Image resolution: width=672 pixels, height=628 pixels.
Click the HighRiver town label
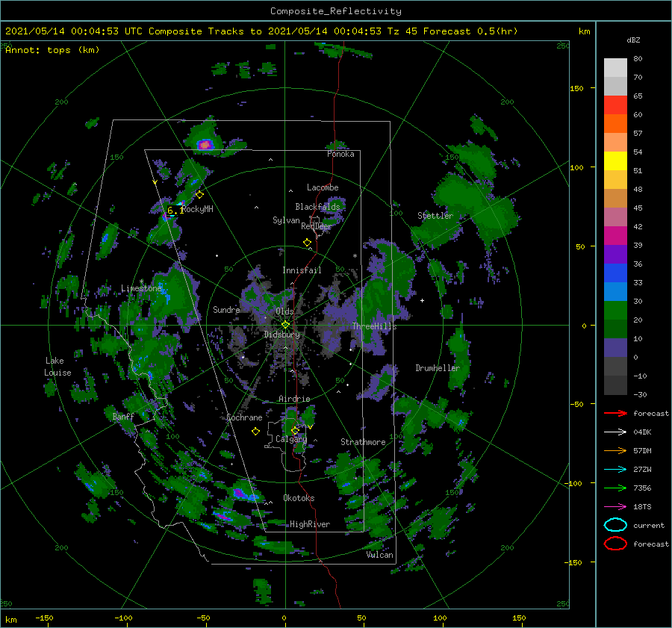coord(310,524)
